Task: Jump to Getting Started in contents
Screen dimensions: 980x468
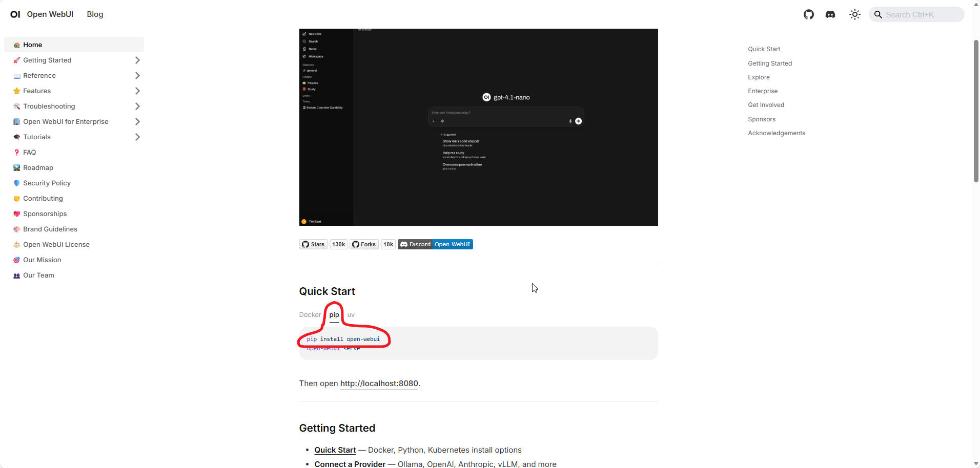Action: (770, 63)
